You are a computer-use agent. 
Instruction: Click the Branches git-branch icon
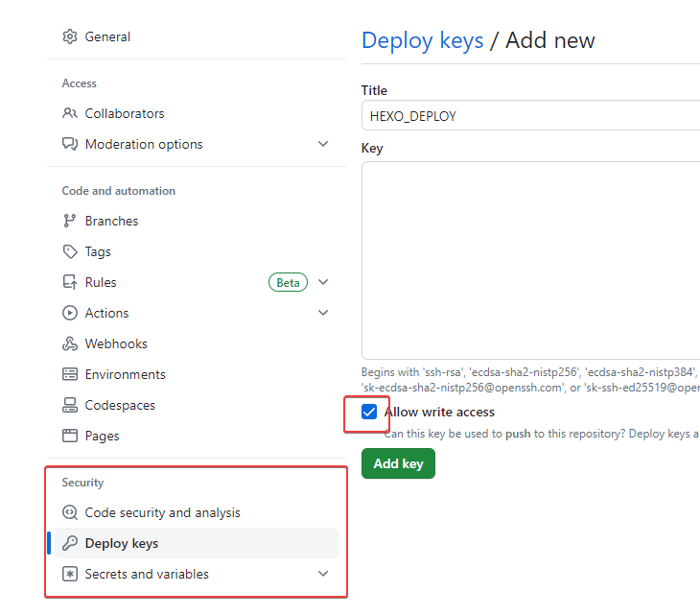pos(70,221)
